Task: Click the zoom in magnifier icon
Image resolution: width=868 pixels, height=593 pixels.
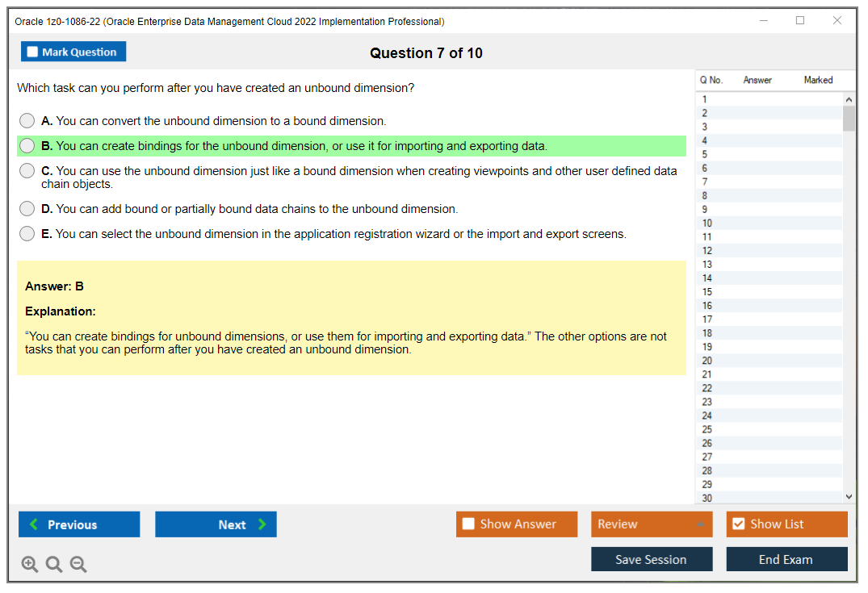Action: 29,564
